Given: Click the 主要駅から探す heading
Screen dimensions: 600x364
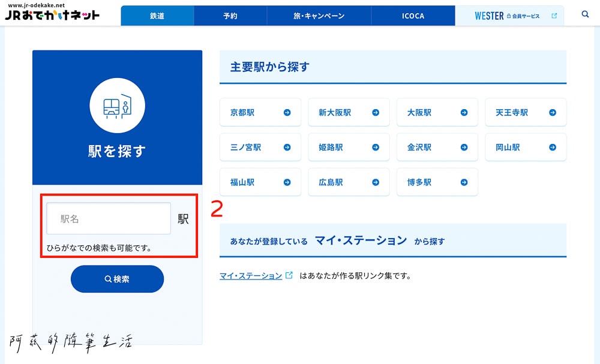Looking at the screenshot, I should tap(270, 67).
